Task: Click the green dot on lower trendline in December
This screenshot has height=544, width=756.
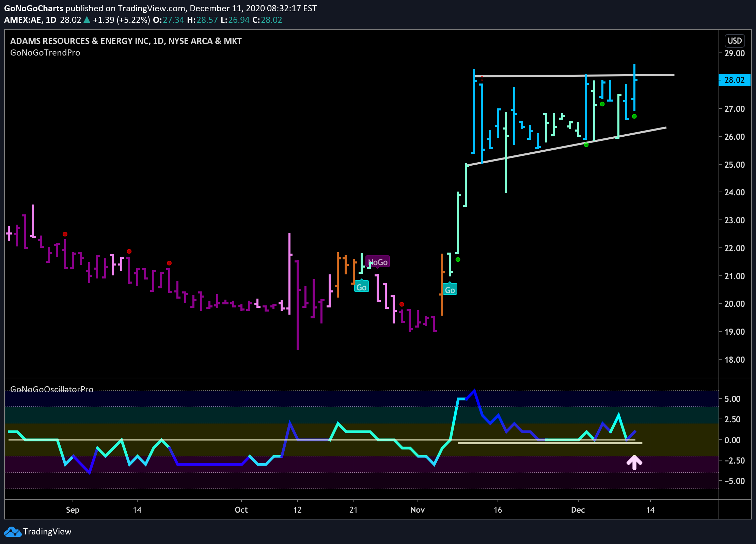Action: 586,145
